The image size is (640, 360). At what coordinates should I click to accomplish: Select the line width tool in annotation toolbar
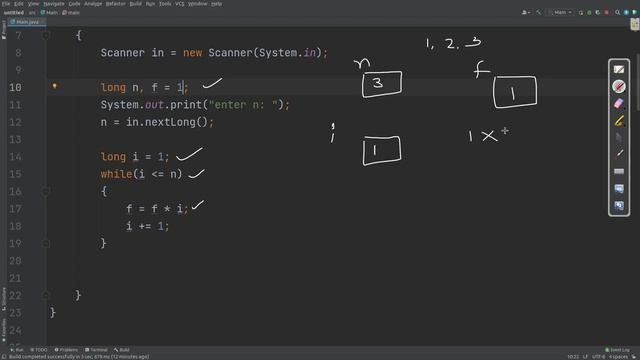619,171
